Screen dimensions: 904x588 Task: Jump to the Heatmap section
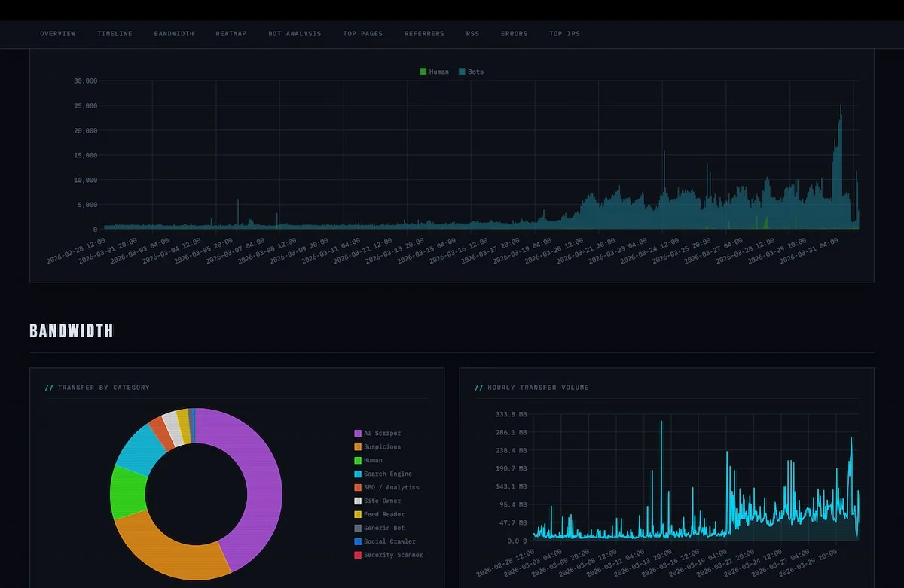pyautogui.click(x=231, y=34)
